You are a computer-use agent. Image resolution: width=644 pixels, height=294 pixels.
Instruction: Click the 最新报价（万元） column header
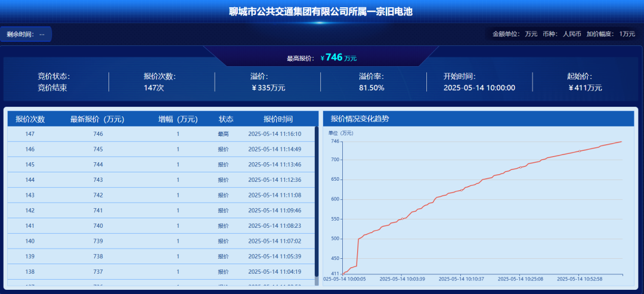(x=97, y=119)
